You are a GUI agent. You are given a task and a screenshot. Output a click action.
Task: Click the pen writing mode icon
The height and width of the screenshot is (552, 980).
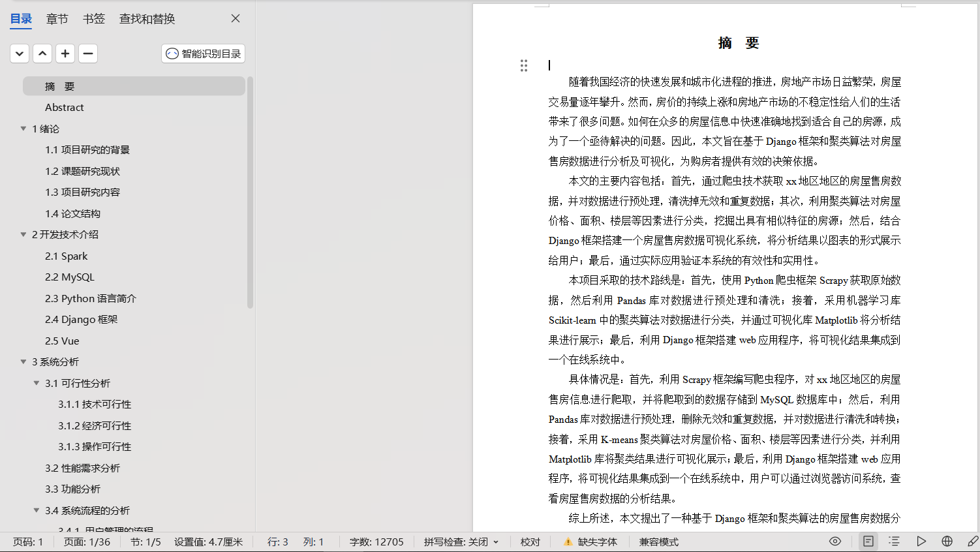(972, 542)
